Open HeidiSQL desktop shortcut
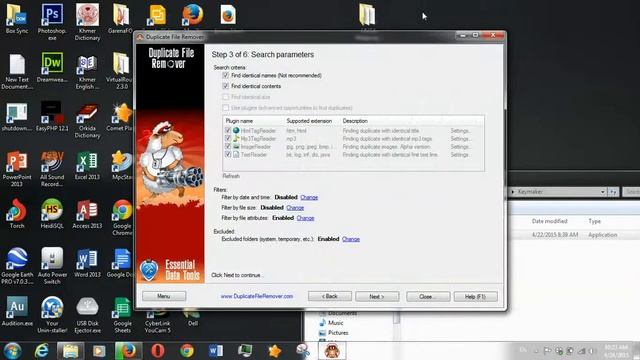The height and width of the screenshot is (360, 640). pos(52,213)
